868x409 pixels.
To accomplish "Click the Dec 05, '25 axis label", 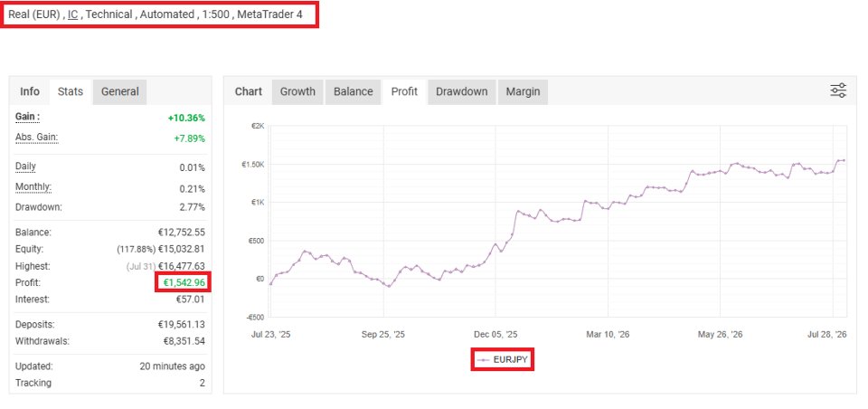I will (495, 334).
